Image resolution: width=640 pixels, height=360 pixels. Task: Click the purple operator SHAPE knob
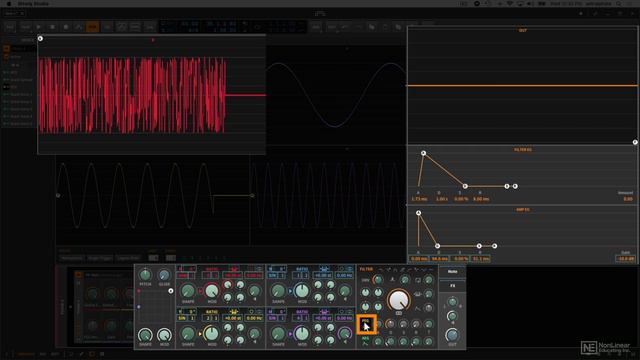278,333
